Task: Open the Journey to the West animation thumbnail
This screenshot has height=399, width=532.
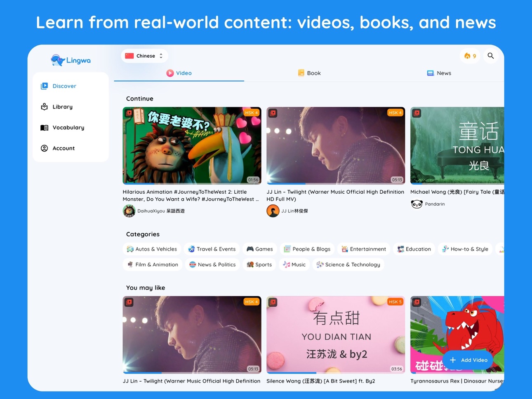Action: click(192, 146)
